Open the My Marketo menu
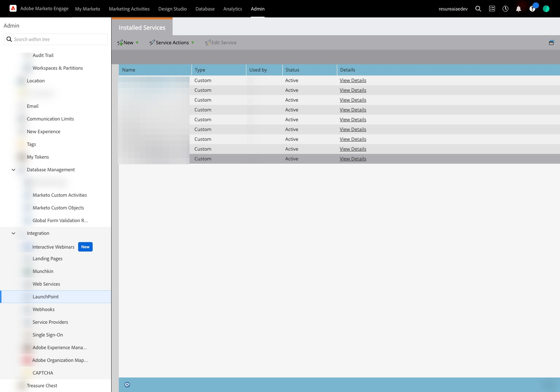This screenshot has height=392, width=560. 88,9
